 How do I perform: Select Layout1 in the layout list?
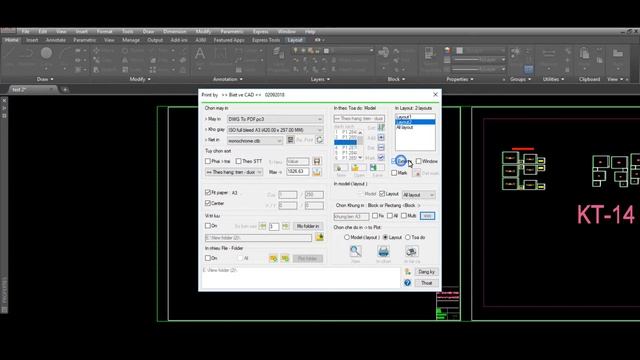415,117
